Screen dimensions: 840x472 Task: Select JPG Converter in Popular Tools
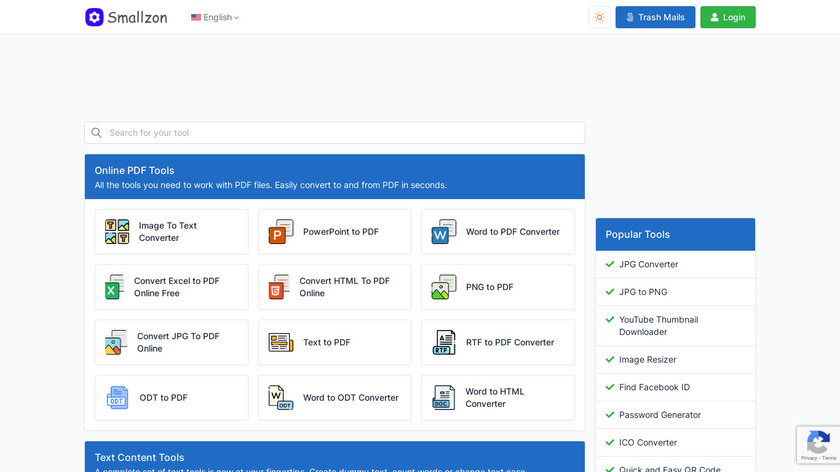click(648, 265)
